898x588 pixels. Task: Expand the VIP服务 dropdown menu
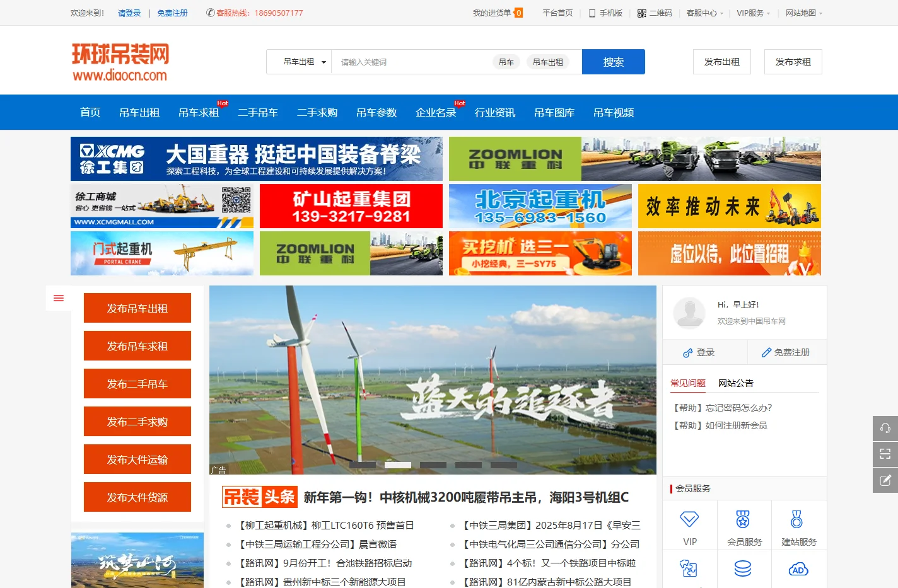tap(754, 13)
